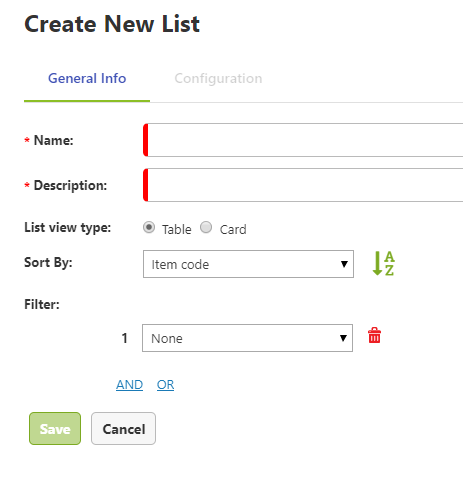Delete filter row 1 with trash icon

[374, 335]
